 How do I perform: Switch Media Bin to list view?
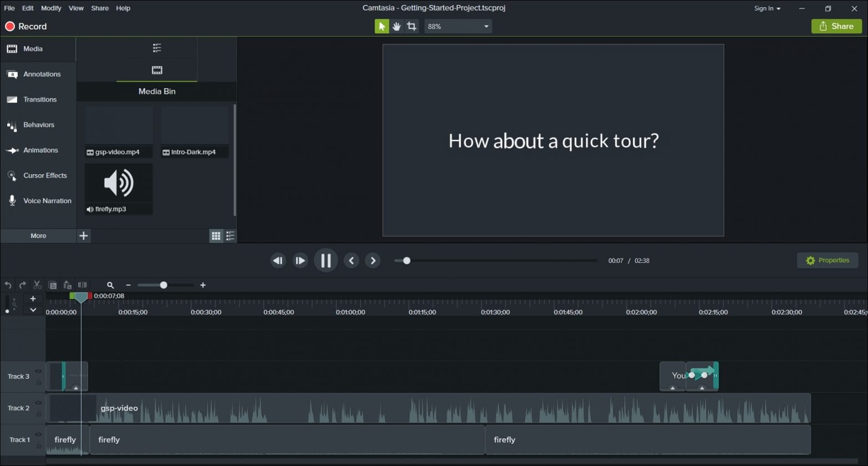click(230, 236)
